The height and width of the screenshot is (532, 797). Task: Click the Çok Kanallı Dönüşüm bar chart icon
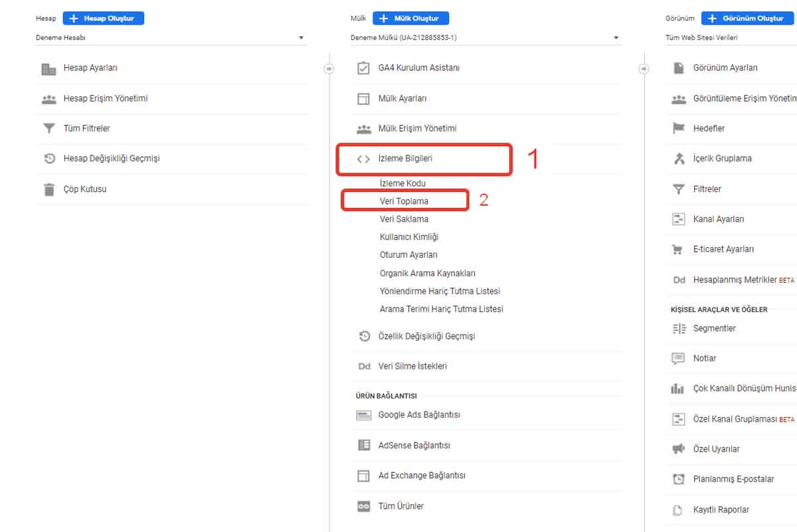[678, 389]
